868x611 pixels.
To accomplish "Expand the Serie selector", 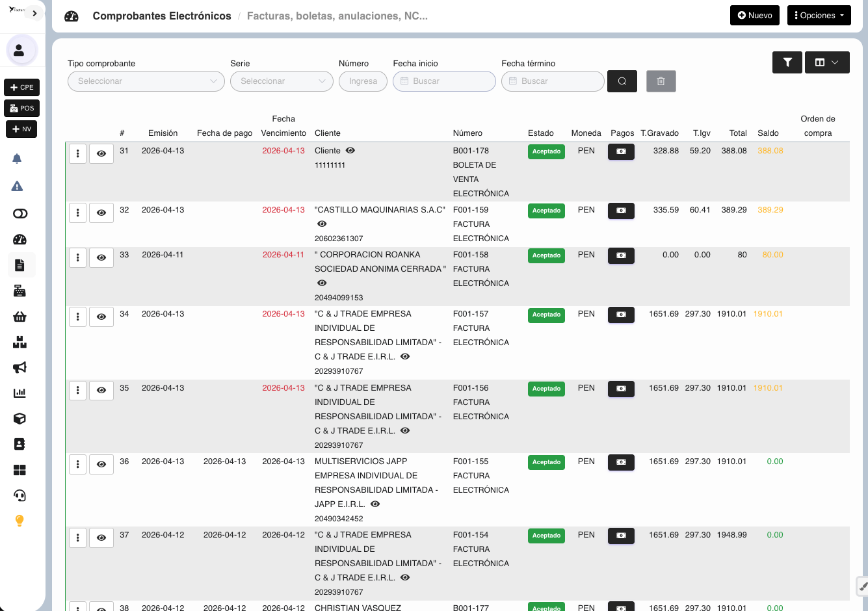I will click(282, 81).
